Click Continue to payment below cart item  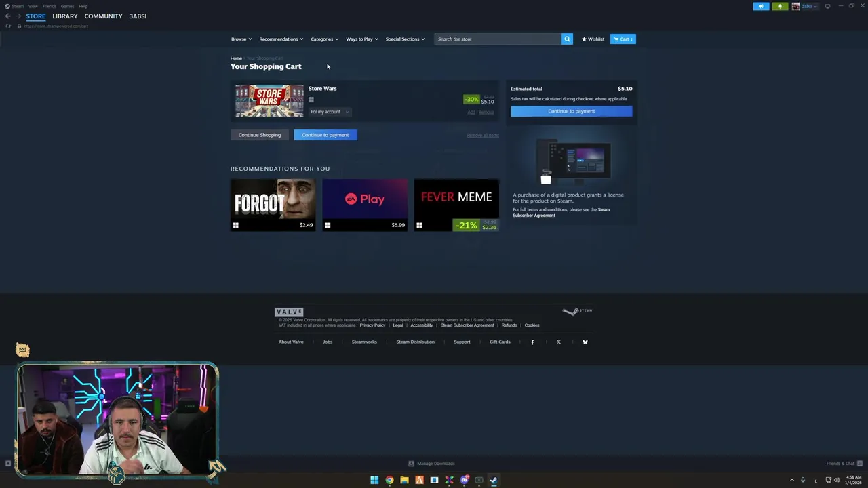tap(325, 135)
